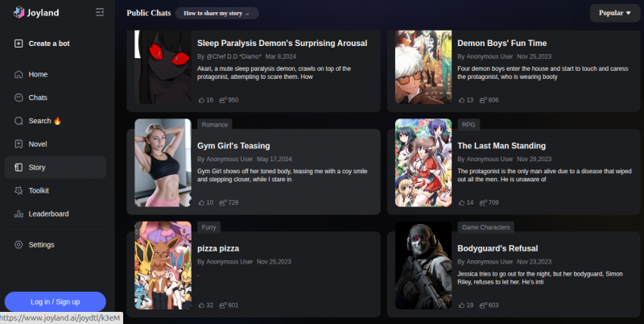Like the Gym Girl's Teasing story
Screen dimensions: 644x324
click(x=201, y=202)
